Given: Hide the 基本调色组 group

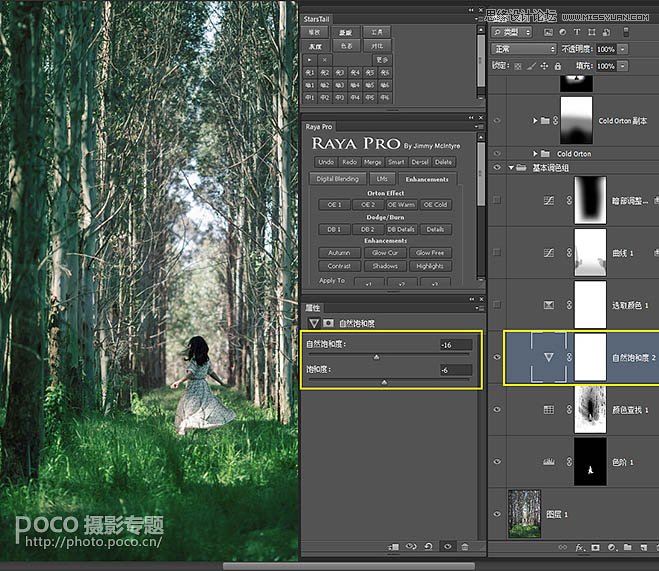Looking at the screenshot, I should click(x=497, y=168).
